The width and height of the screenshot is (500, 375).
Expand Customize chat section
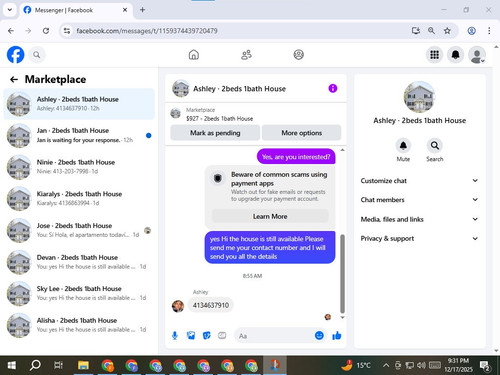[x=419, y=181]
